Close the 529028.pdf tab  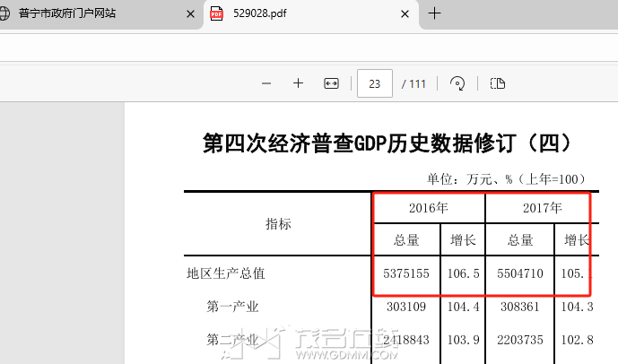tap(406, 14)
